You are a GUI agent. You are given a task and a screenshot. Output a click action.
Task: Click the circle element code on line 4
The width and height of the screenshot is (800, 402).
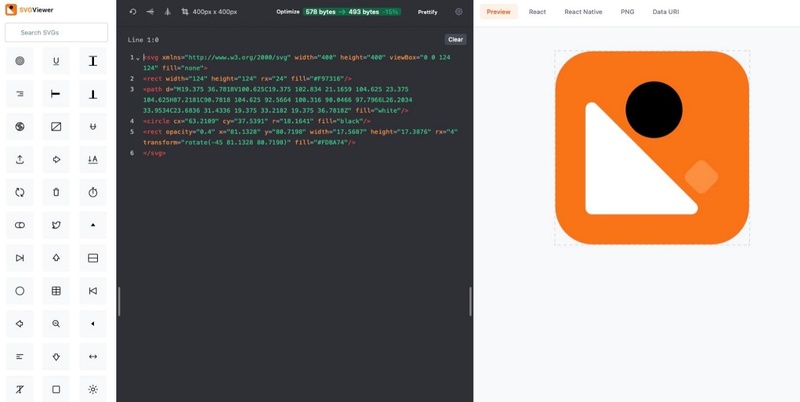[257, 121]
